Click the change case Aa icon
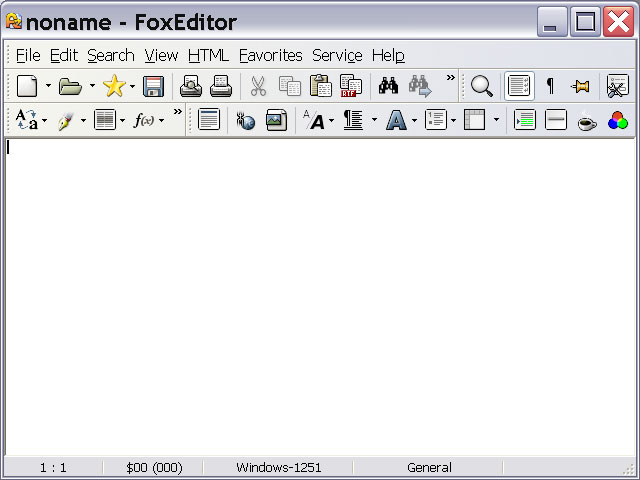640x480 pixels. tap(27, 120)
